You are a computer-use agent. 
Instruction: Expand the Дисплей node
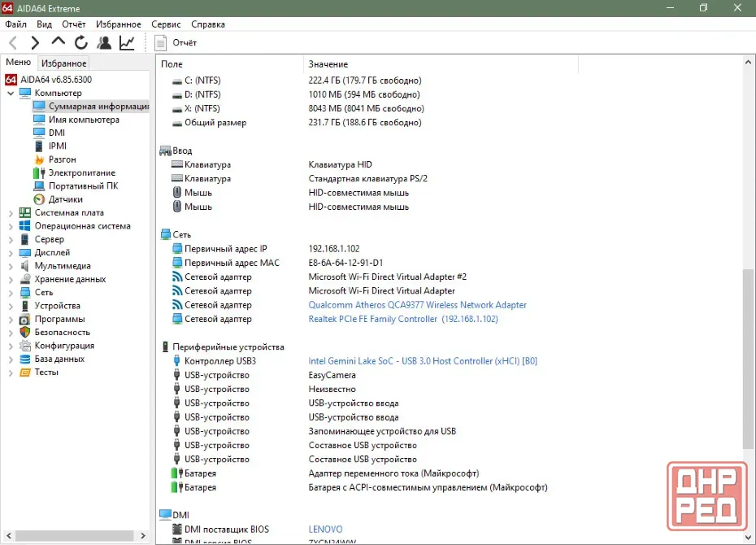pos(11,253)
